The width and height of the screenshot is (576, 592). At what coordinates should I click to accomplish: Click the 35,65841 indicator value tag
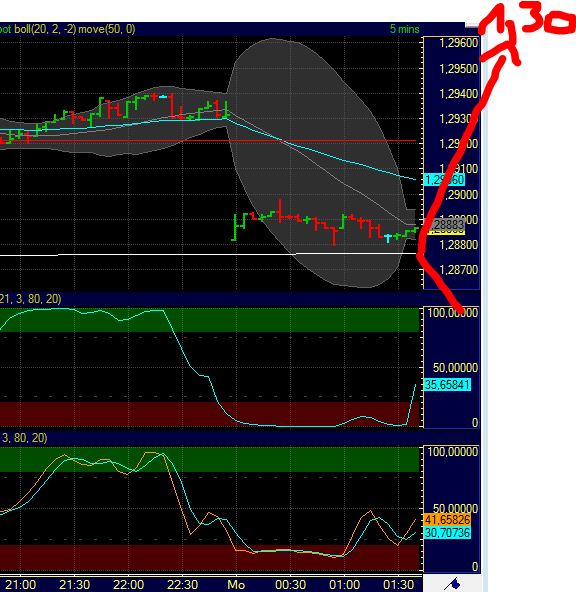(447, 385)
